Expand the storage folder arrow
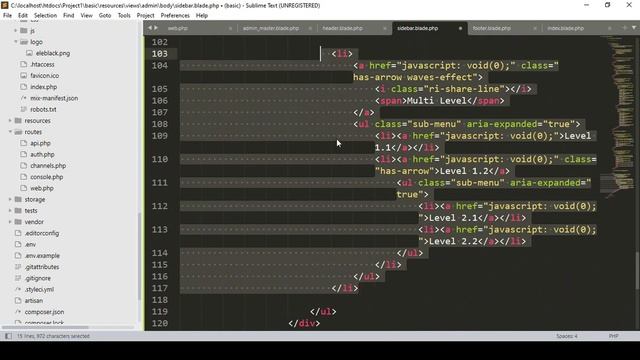640x360 pixels. coord(10,199)
